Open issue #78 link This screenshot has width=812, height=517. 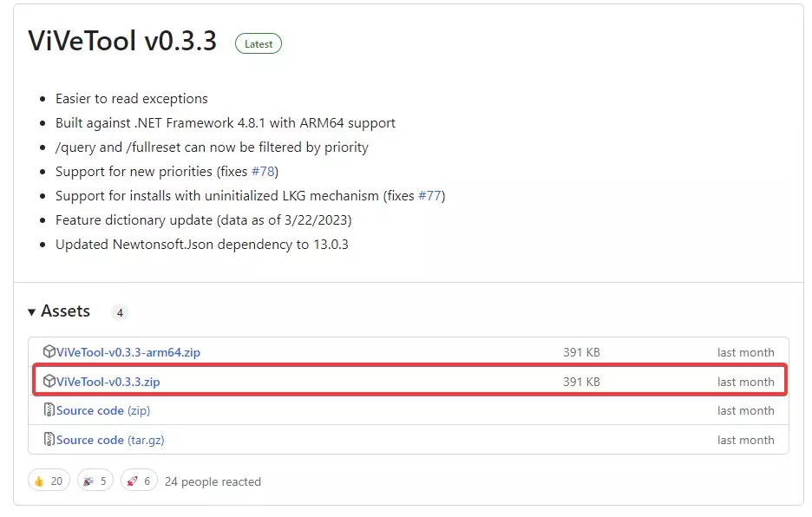263,172
